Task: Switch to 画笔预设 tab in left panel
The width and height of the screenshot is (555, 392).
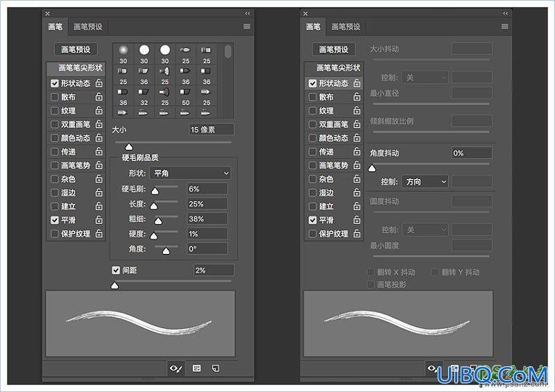Action: point(88,26)
